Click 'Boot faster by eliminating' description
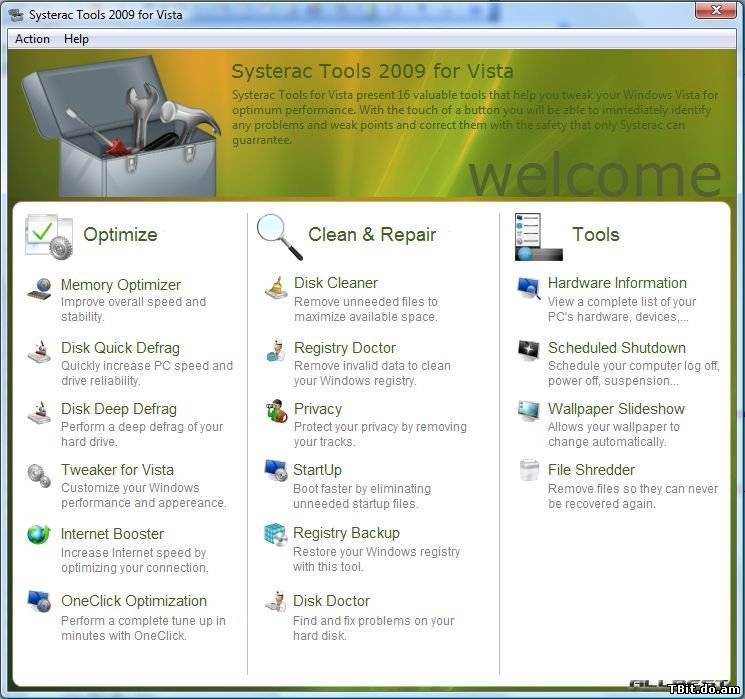This screenshot has width=745, height=699. 362,496
